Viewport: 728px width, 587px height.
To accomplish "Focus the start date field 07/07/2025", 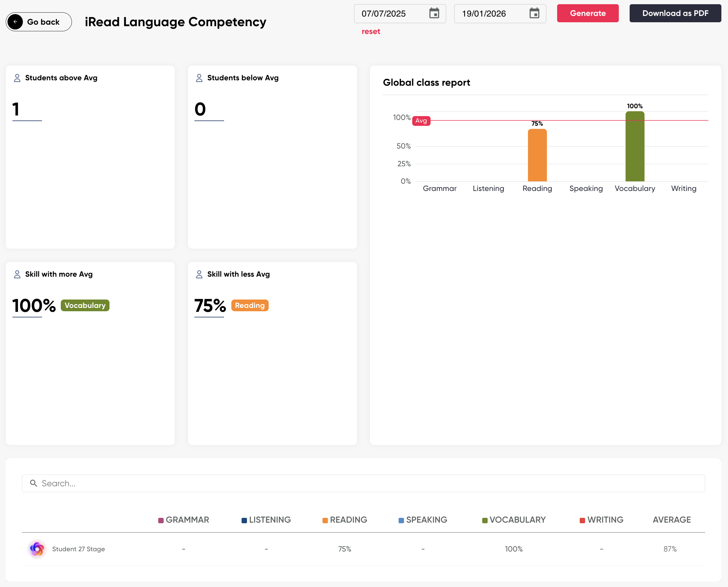I will pos(389,14).
